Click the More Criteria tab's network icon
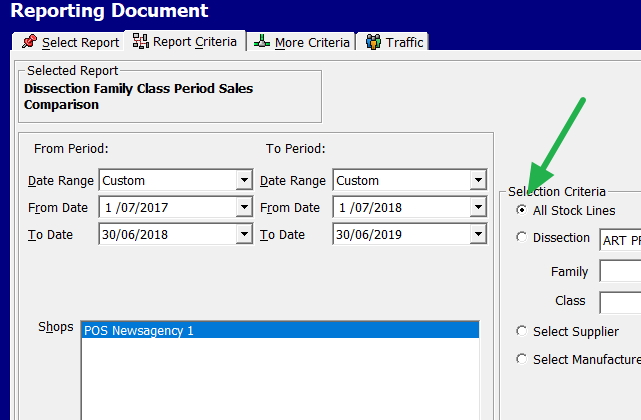Screen dimensions: 641x420 tap(262, 41)
